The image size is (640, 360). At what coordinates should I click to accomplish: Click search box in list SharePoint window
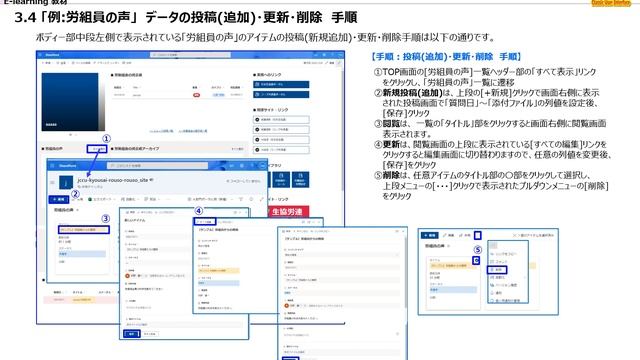(x=158, y=166)
